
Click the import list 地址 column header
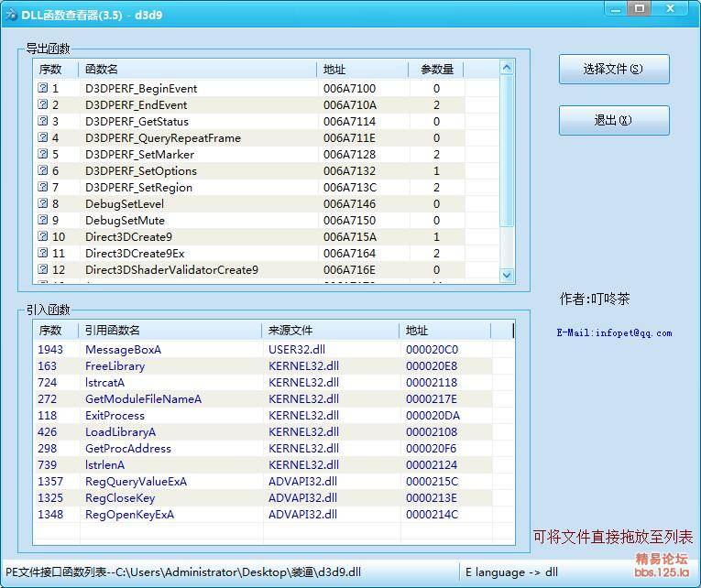[x=445, y=331]
